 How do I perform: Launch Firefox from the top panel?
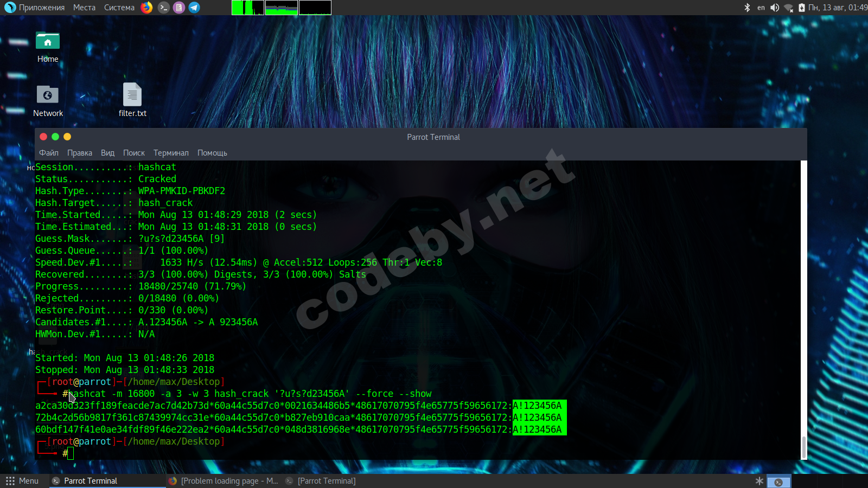pos(147,8)
